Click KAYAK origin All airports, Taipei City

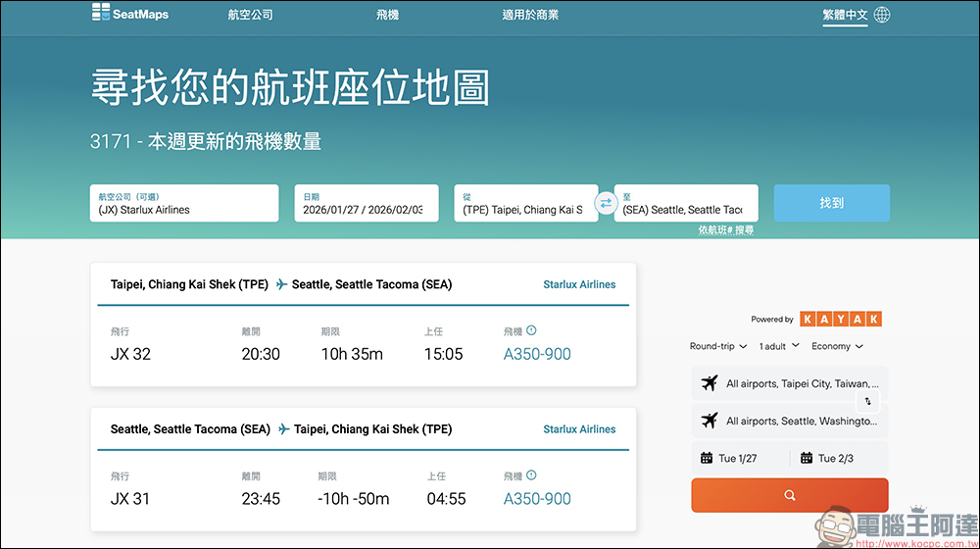point(789,383)
